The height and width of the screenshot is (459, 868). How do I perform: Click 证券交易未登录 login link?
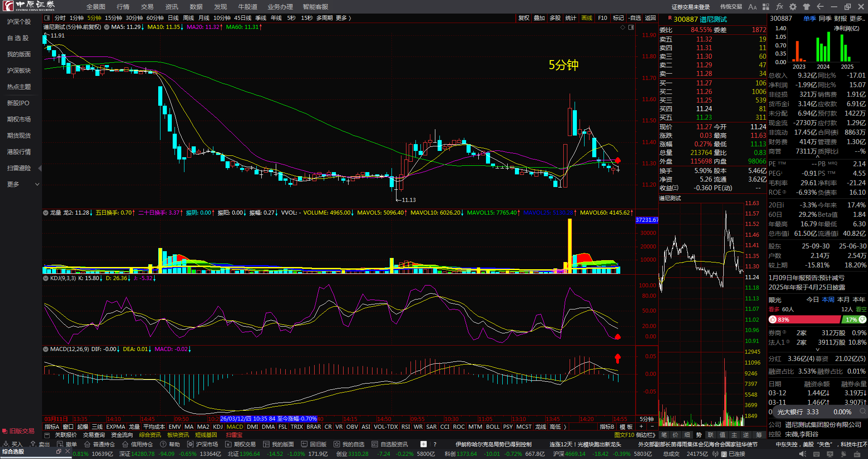click(691, 7)
